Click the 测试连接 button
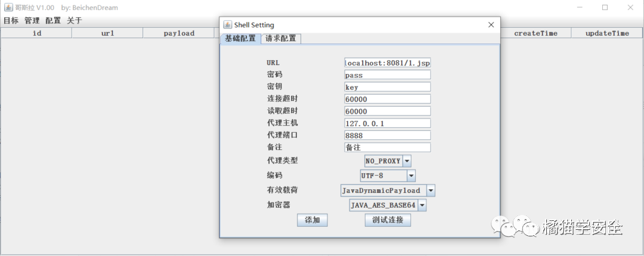 pos(388,220)
